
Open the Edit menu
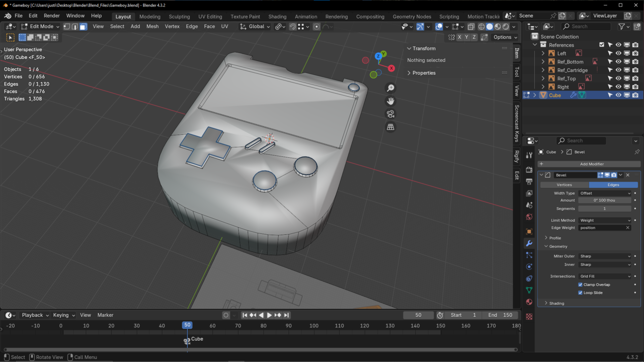[33, 16]
